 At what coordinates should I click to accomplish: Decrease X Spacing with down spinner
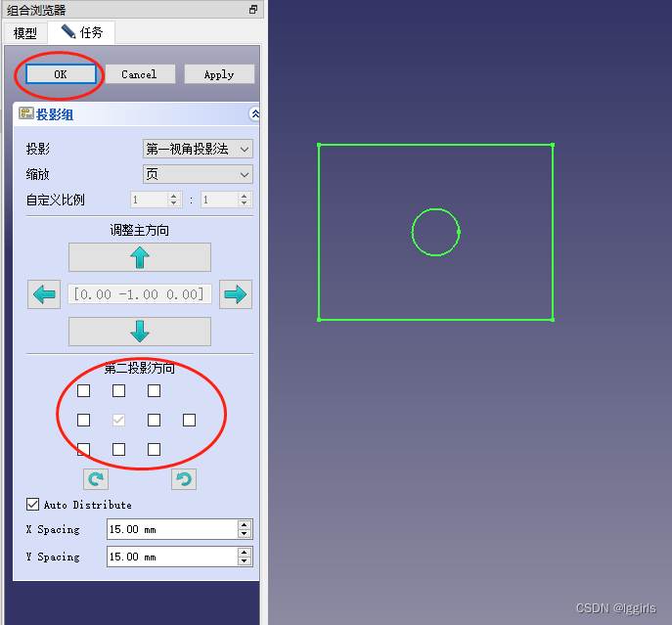point(245,534)
